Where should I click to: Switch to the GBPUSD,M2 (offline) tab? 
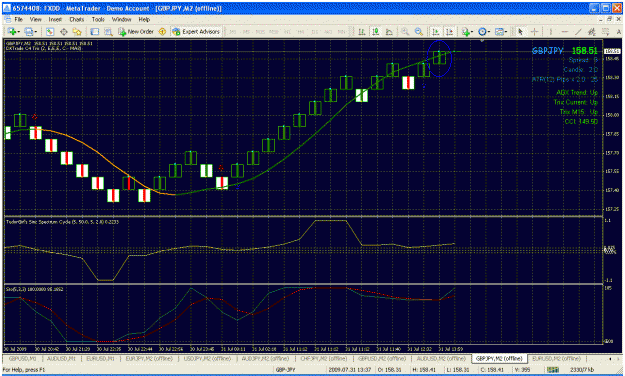click(x=382, y=358)
